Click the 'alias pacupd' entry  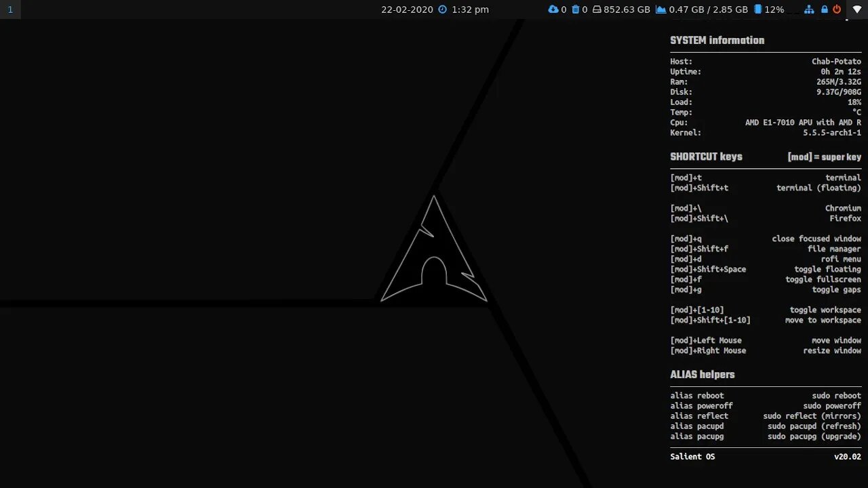tap(697, 426)
